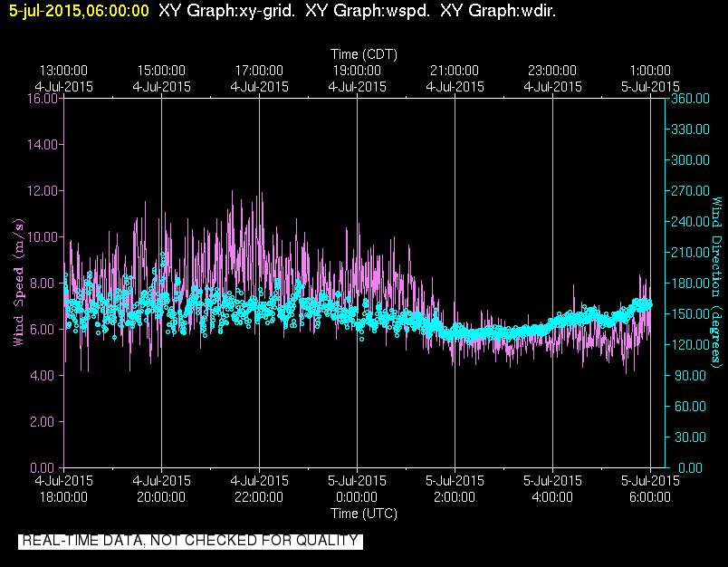Click the 'Time (UTC)' bottom axis label
Image resolution: width=728 pixels, height=567 pixels.
click(x=364, y=514)
